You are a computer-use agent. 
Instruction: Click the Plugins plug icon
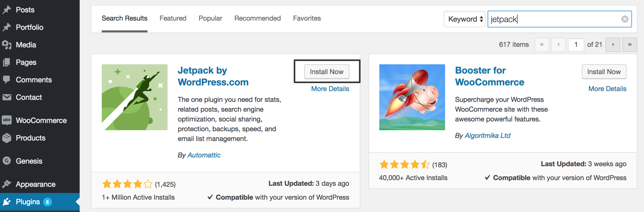tap(7, 202)
